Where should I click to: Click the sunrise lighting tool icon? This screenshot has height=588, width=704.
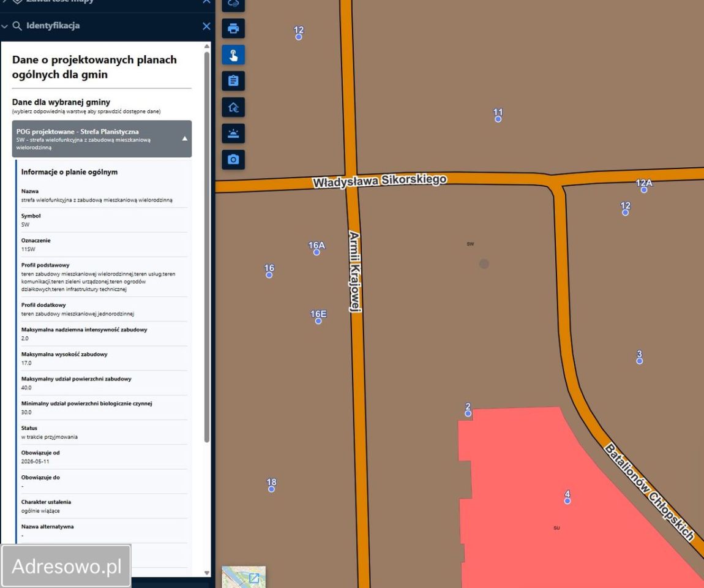(x=233, y=134)
